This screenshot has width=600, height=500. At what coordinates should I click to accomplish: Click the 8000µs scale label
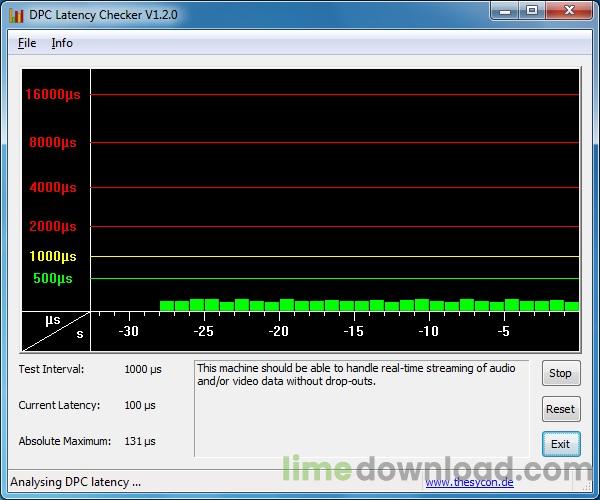point(52,142)
